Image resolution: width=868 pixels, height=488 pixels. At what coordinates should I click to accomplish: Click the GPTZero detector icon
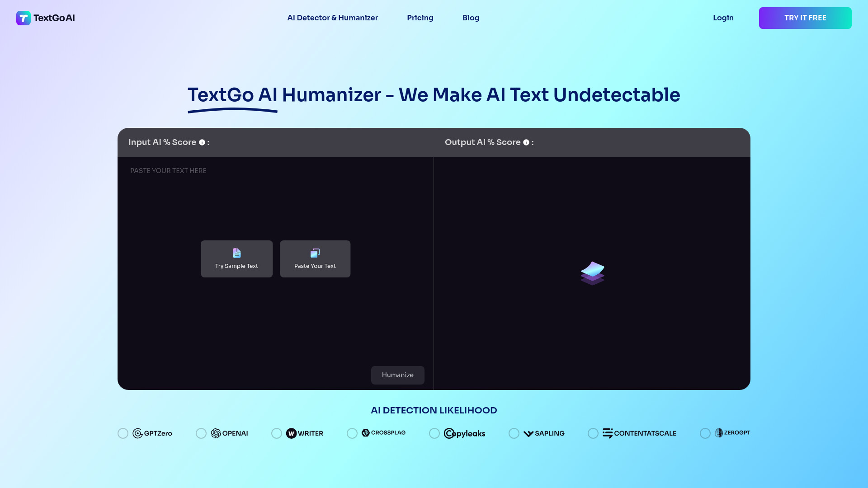click(137, 432)
